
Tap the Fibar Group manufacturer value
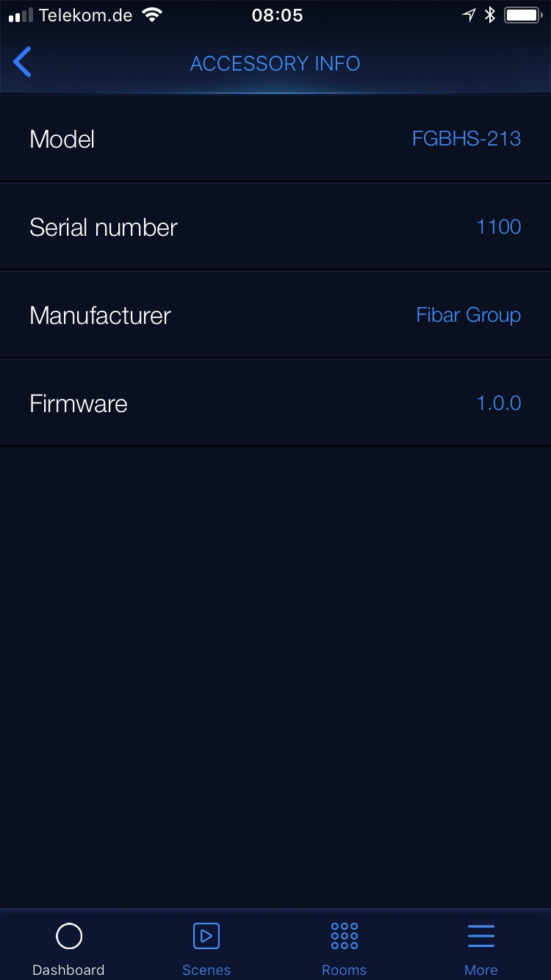pos(469,315)
